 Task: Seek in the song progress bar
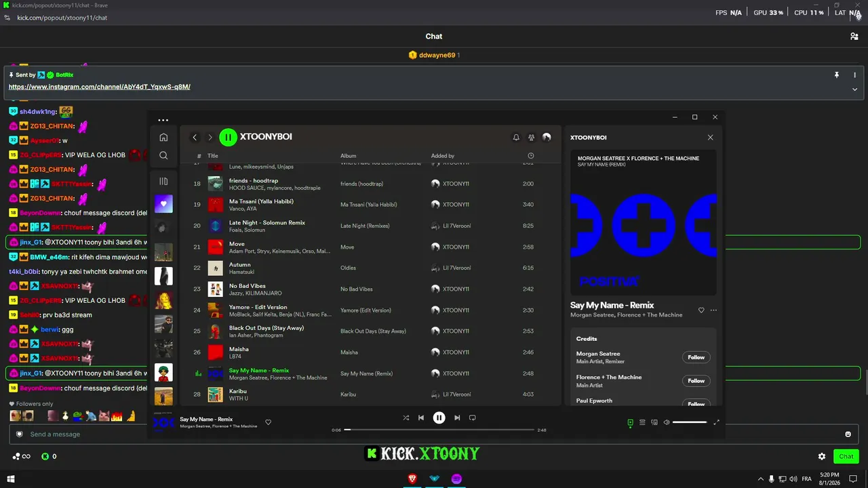coord(439,430)
